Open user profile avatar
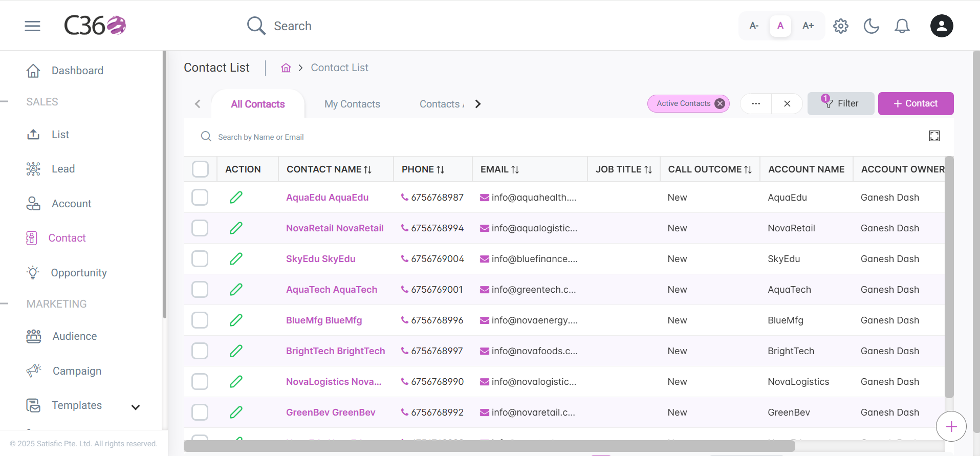 tap(942, 26)
